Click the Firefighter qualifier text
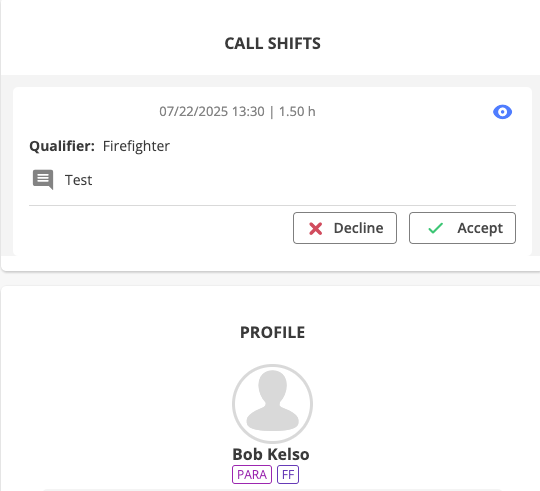 pos(136,146)
